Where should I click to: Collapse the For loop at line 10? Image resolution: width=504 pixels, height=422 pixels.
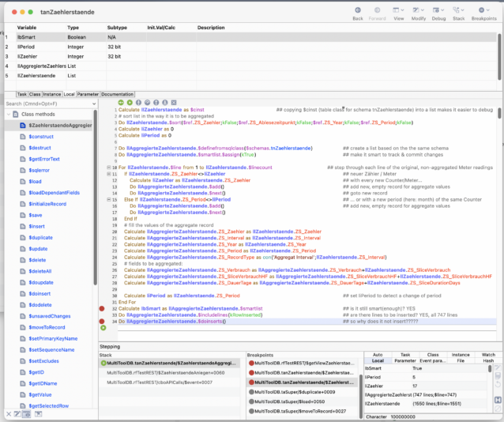coord(110,168)
